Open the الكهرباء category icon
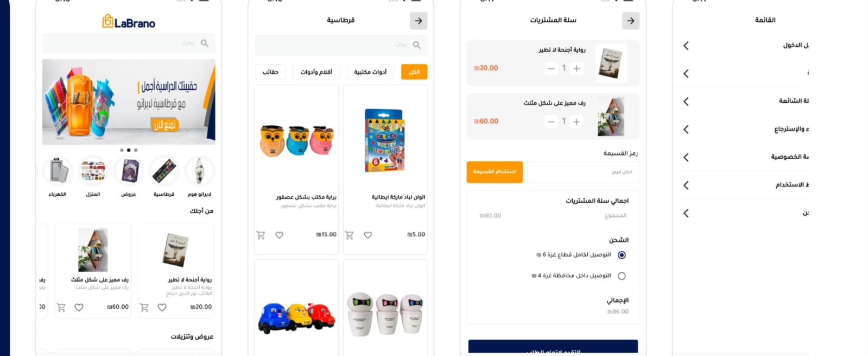Viewport: 868px width, 356px height. click(x=58, y=171)
